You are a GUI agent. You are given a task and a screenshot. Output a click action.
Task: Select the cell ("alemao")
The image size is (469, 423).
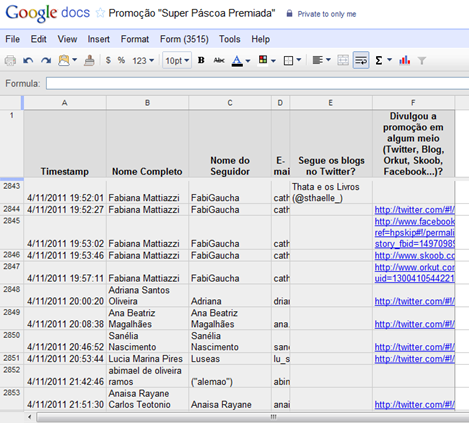230,376
